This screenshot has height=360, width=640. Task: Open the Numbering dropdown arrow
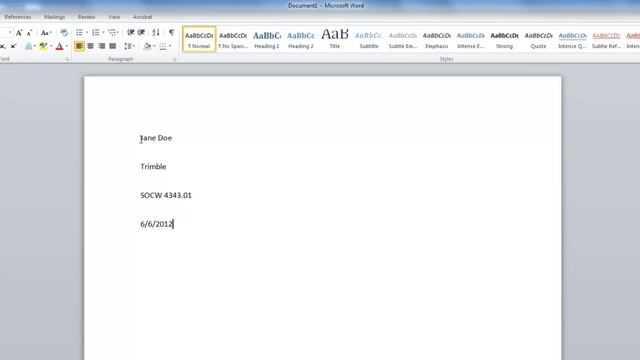[x=103, y=33]
